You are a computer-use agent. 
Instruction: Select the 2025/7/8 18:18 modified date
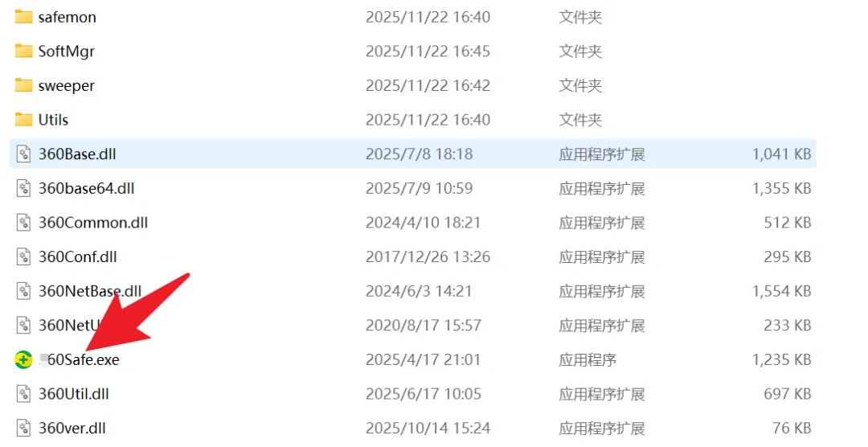[x=419, y=154]
